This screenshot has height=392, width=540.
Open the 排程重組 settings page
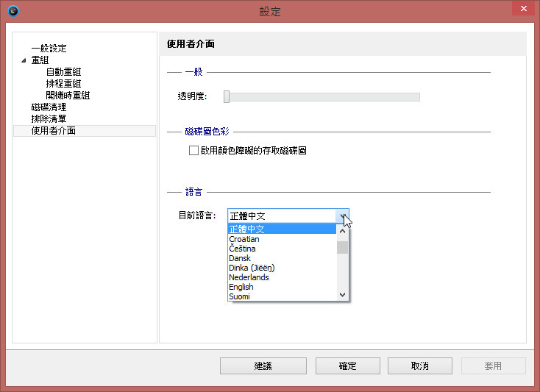point(63,83)
